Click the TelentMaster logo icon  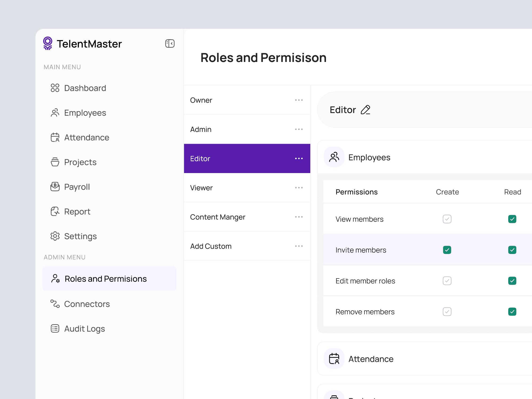48,43
